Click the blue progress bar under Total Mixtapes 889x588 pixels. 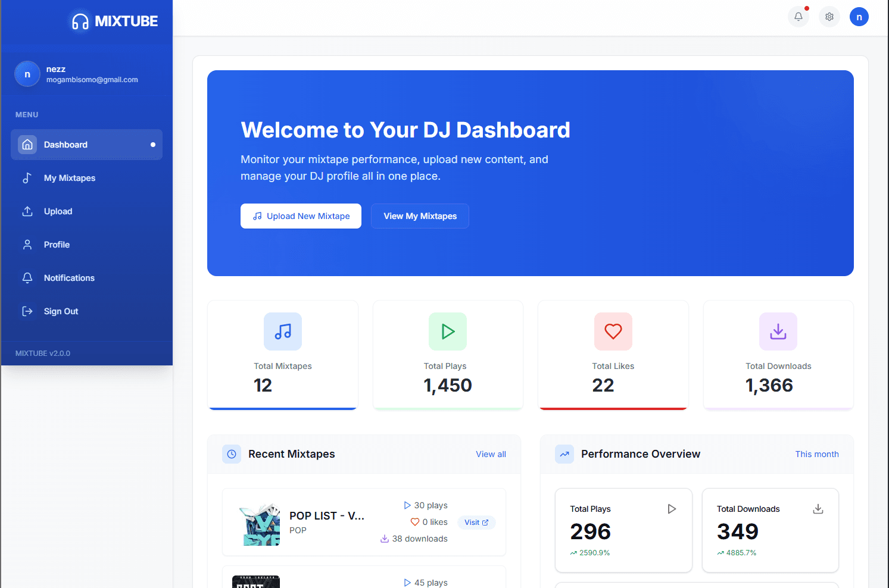coord(282,408)
